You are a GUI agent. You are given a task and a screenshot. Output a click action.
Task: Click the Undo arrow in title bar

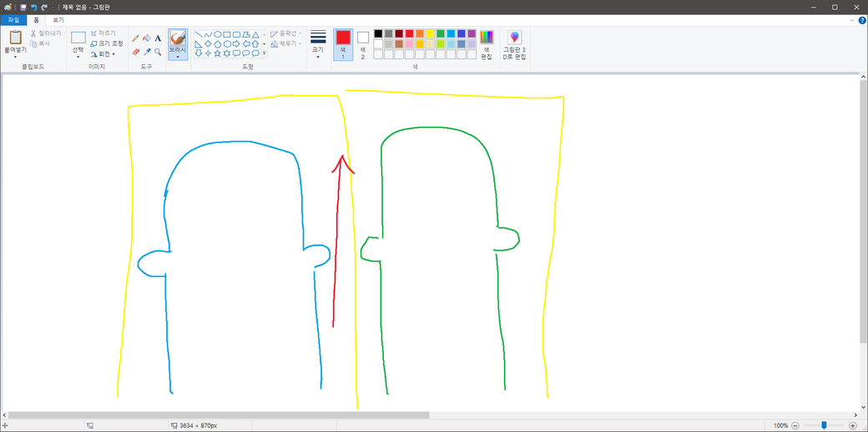click(x=34, y=7)
